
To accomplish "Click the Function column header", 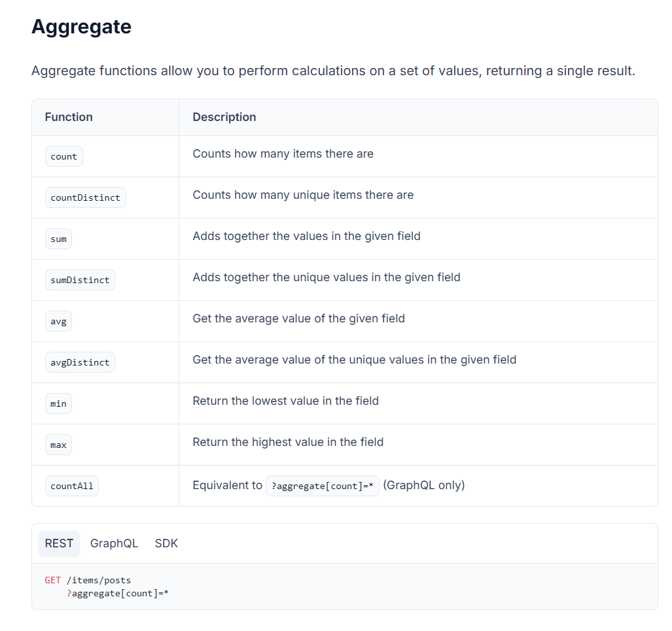I will [69, 117].
